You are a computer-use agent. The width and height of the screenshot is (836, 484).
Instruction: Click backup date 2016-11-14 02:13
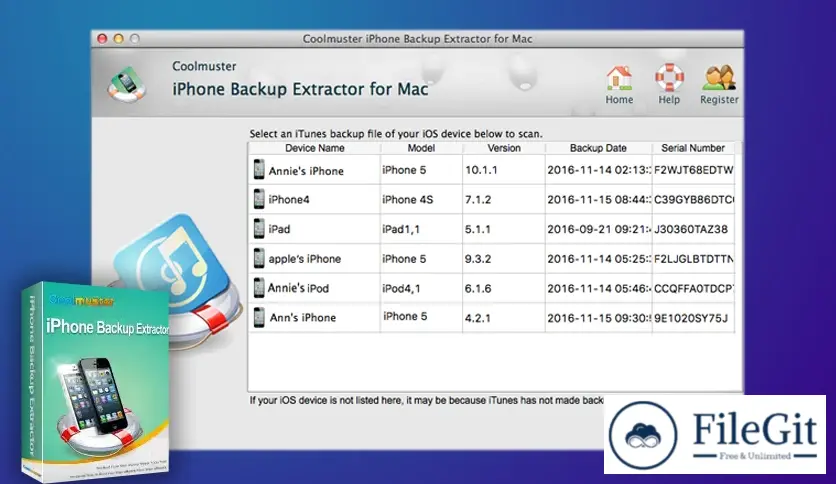(599, 170)
